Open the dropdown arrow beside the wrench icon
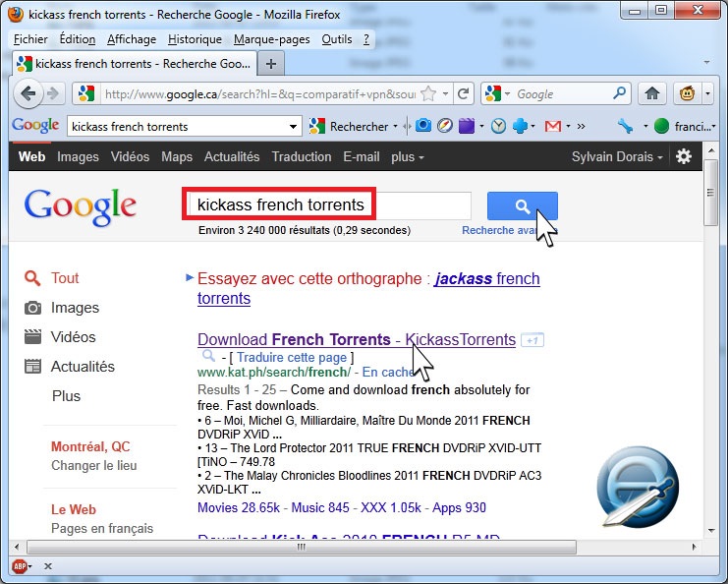Image resolution: width=728 pixels, height=584 pixels. pyautogui.click(x=645, y=127)
